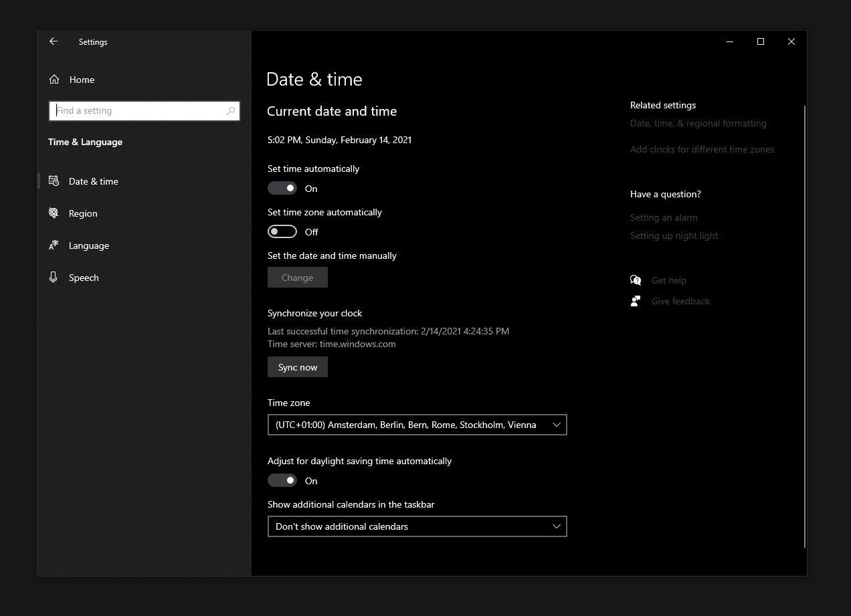Viewport: 851px width, 616px height.
Task: Select Date & time in the sidebar
Action: [x=145, y=181]
